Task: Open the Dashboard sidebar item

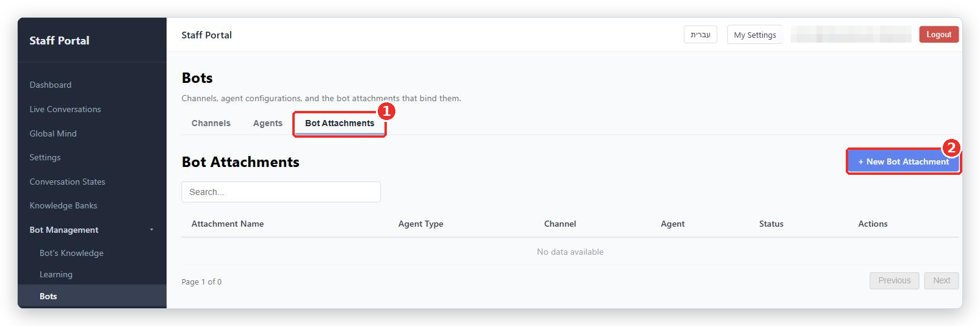Action: click(x=51, y=85)
